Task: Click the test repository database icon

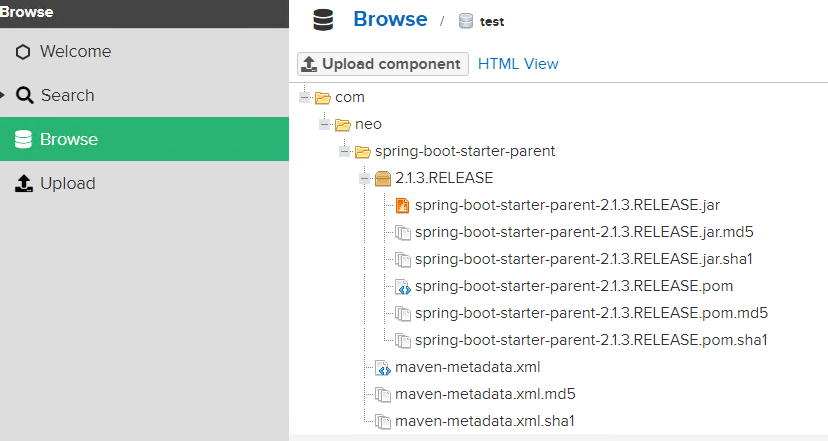Action: point(466,21)
